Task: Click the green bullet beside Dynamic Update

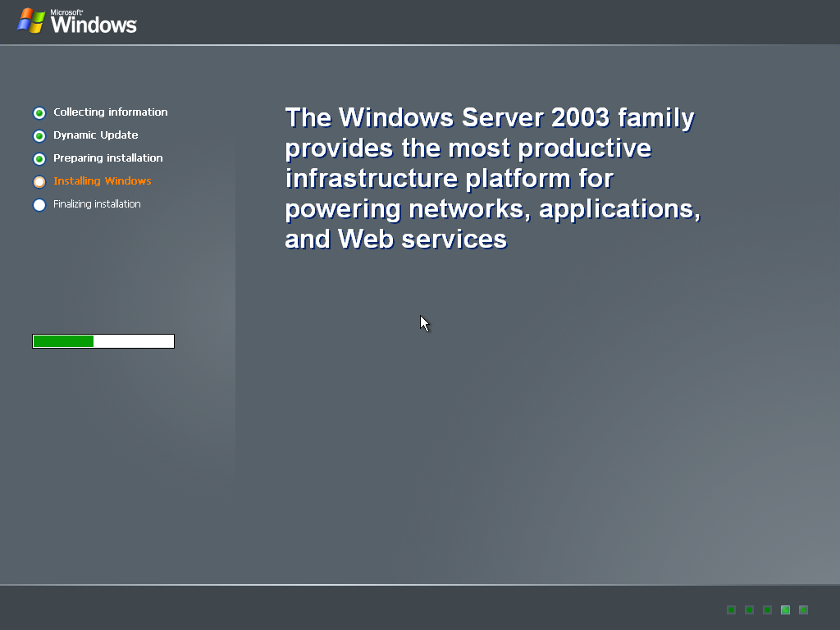Action: point(39,135)
